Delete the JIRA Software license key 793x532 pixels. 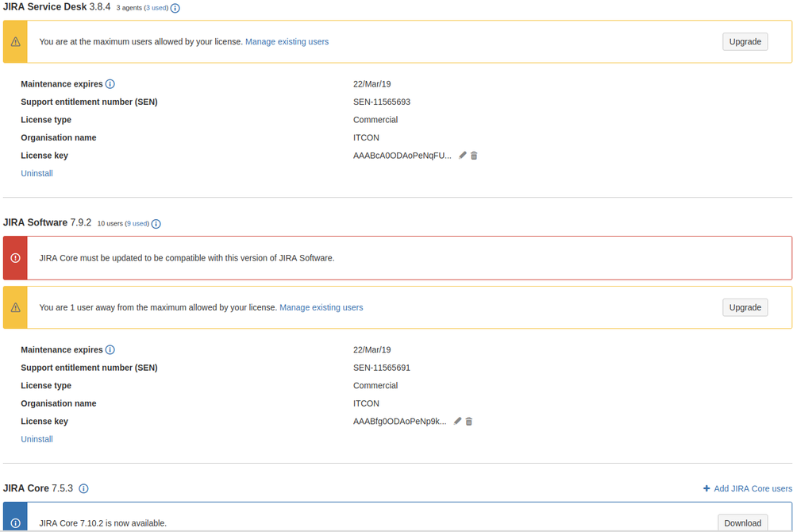pyautogui.click(x=469, y=422)
